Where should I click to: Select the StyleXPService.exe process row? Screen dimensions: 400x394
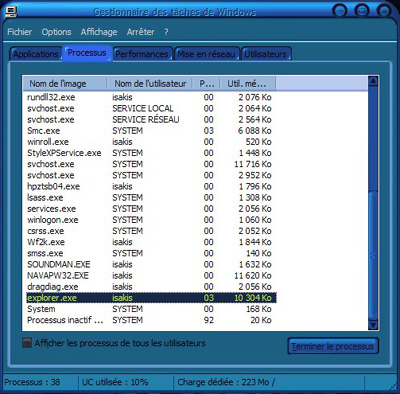tap(149, 153)
